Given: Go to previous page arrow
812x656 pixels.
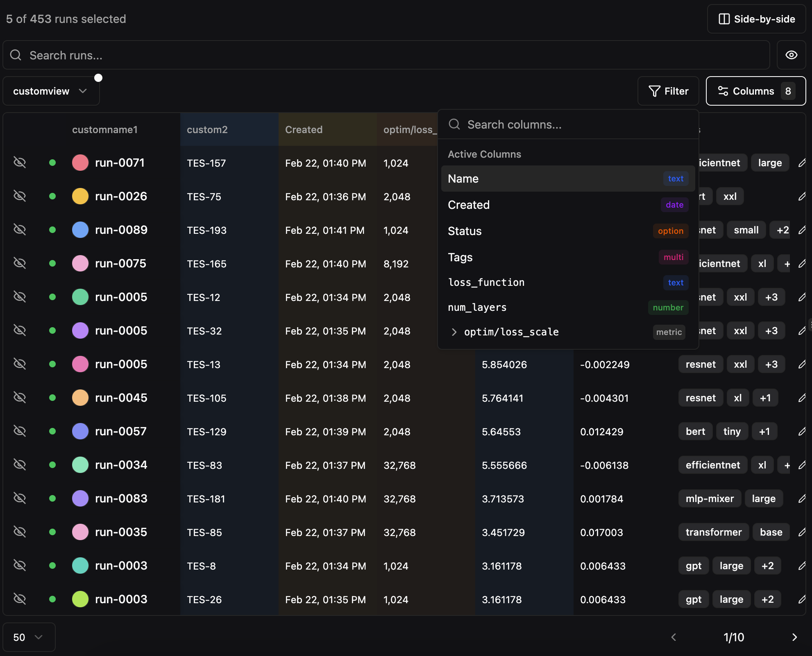Looking at the screenshot, I should [674, 637].
